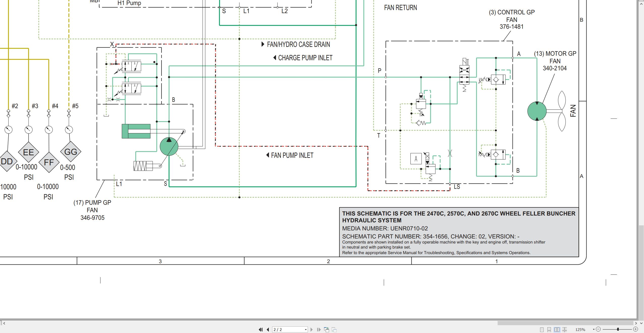644x333 pixels.
Task: Click the #5 gauge port label
Action: (75, 106)
